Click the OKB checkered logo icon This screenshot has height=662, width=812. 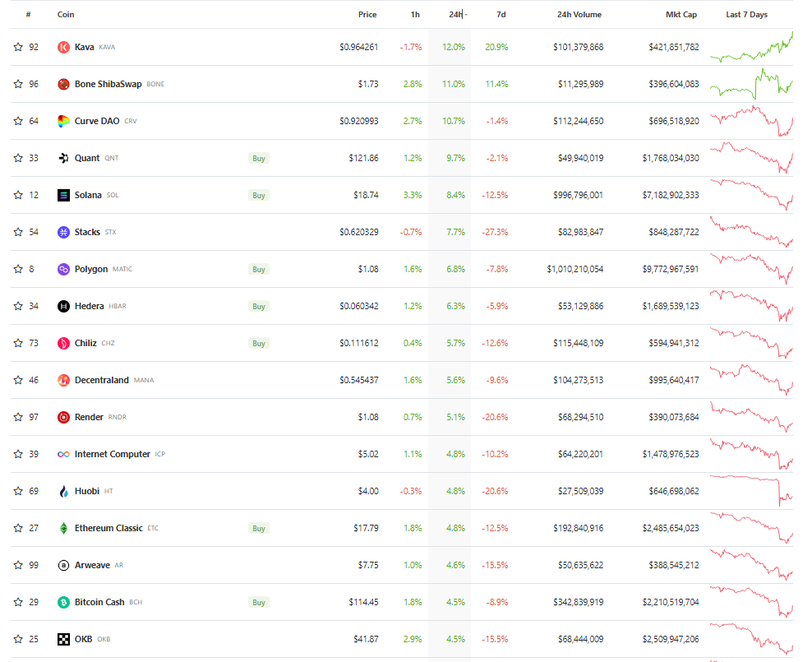(x=63, y=639)
